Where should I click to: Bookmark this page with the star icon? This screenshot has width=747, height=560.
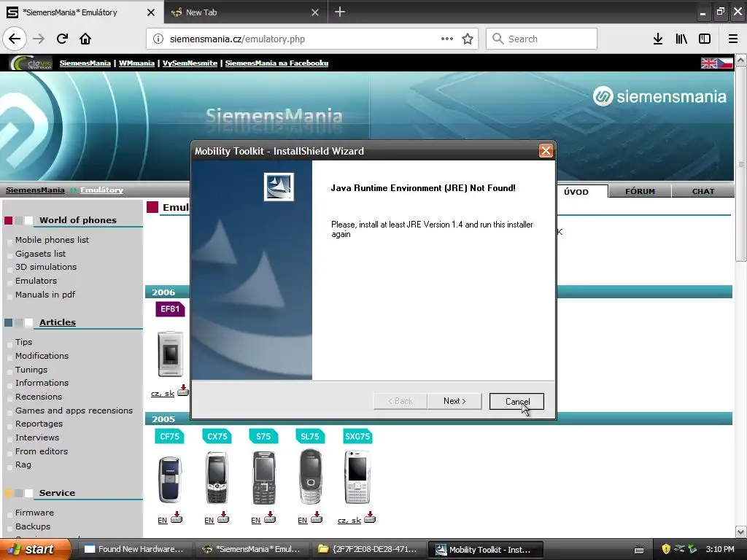[468, 39]
